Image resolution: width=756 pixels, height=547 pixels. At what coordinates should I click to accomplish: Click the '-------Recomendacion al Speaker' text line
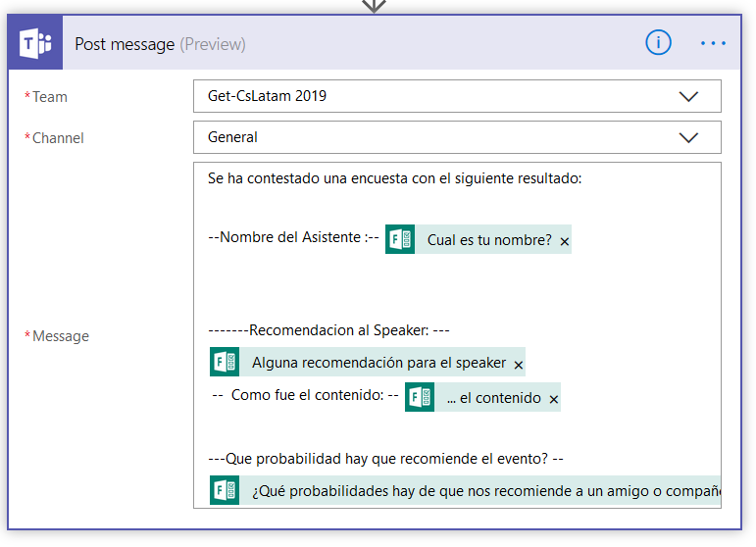(x=328, y=330)
